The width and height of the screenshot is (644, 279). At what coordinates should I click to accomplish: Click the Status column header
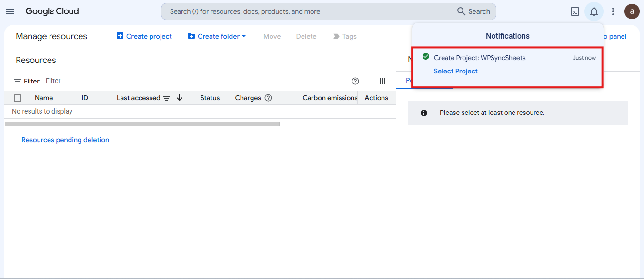(x=210, y=98)
